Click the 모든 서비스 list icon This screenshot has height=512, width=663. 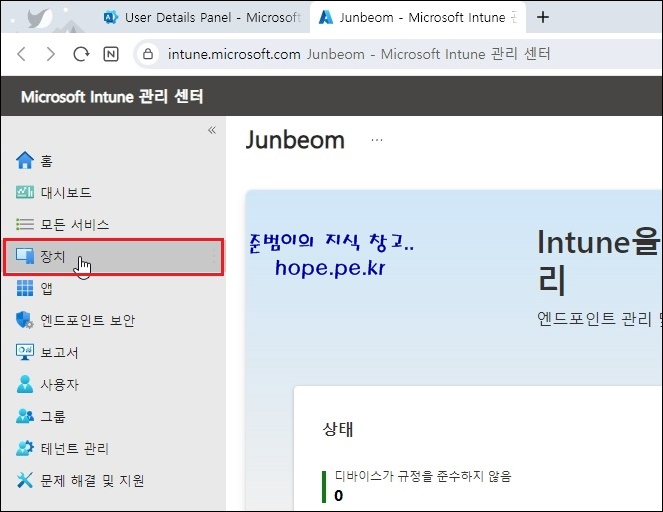tap(25, 224)
